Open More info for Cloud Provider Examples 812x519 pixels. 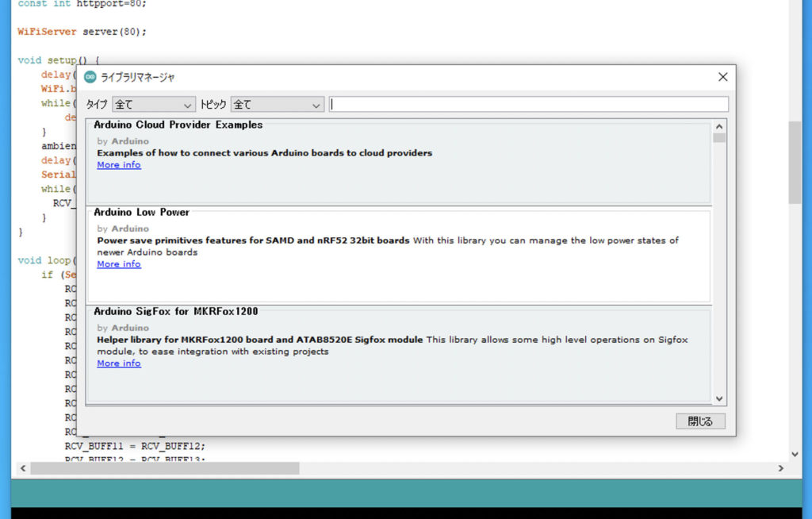[119, 165]
